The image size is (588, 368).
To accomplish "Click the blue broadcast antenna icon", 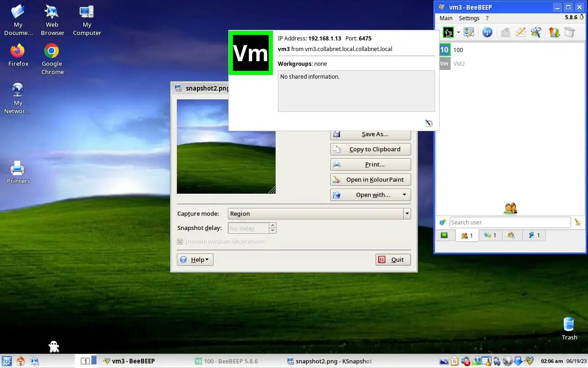I will click(487, 32).
